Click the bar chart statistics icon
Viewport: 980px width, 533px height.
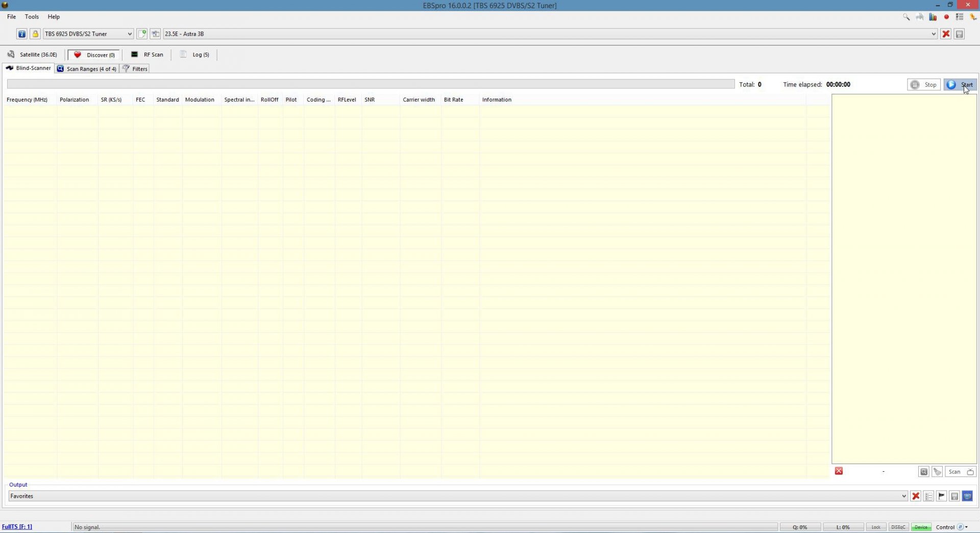click(933, 17)
